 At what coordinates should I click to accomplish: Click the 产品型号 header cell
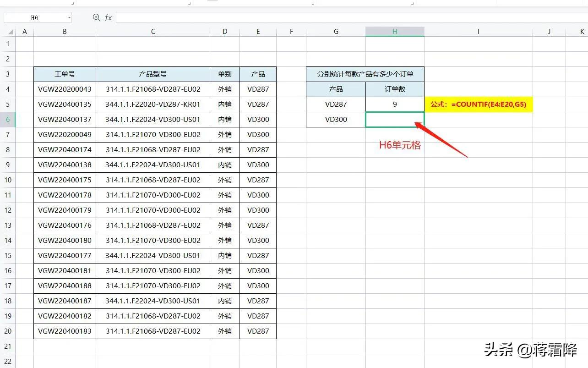[153, 74]
